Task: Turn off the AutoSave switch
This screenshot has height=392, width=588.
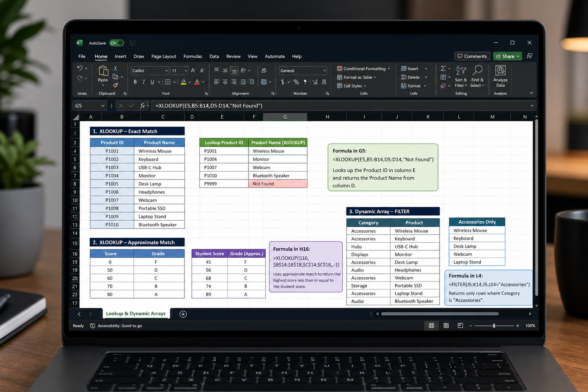Action: tap(116, 43)
